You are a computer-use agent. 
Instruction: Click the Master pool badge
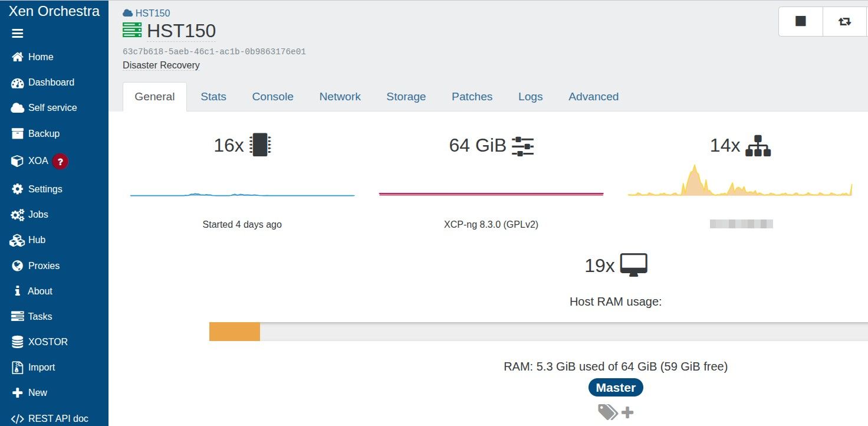pos(615,388)
